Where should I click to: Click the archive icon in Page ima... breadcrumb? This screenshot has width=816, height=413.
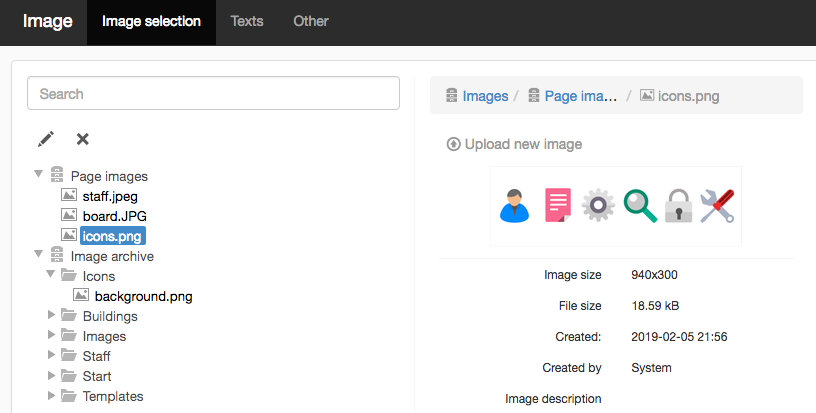click(x=534, y=95)
